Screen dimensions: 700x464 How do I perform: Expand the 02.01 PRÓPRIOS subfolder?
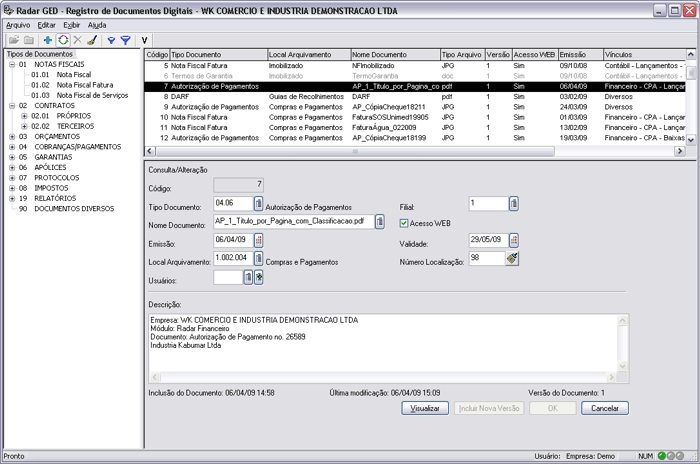coord(23,116)
